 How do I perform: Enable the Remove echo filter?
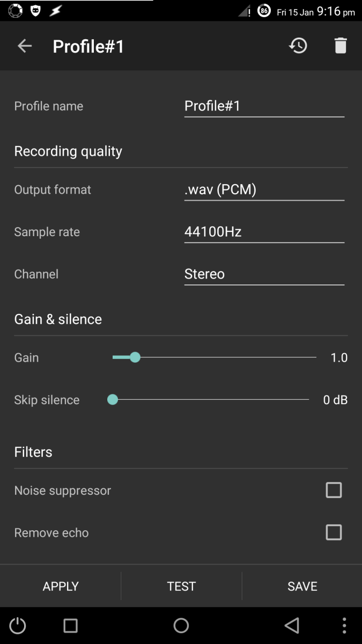point(334,532)
